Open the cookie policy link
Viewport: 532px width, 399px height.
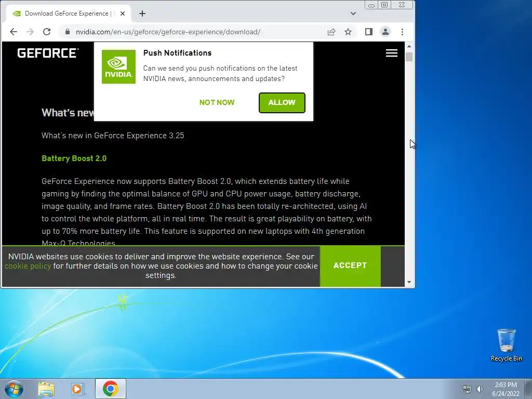pos(28,266)
